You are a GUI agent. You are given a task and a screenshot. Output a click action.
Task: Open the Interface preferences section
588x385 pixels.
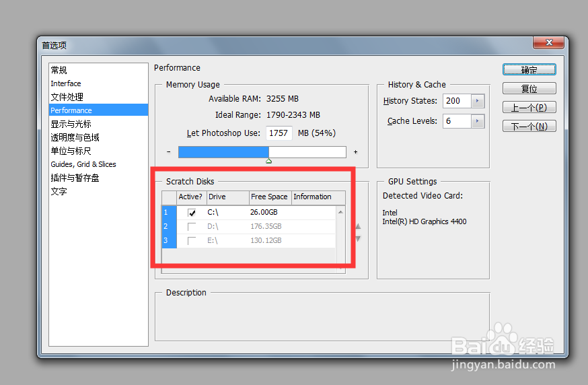pos(66,83)
